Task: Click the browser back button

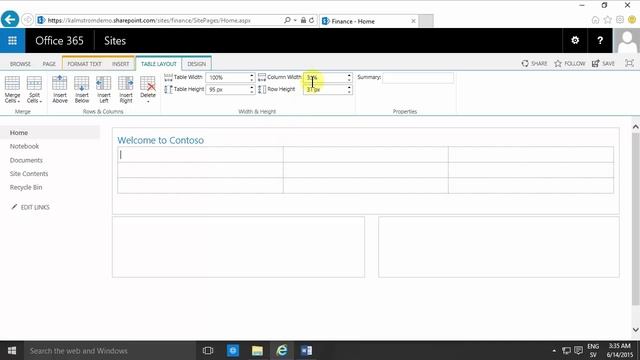Action: pos(10,19)
